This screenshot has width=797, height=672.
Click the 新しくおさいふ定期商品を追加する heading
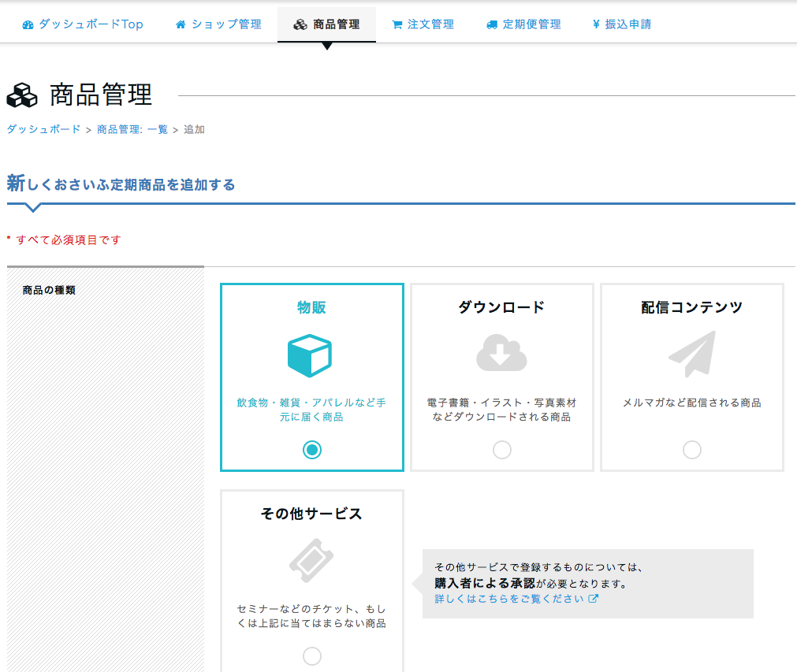[121, 184]
